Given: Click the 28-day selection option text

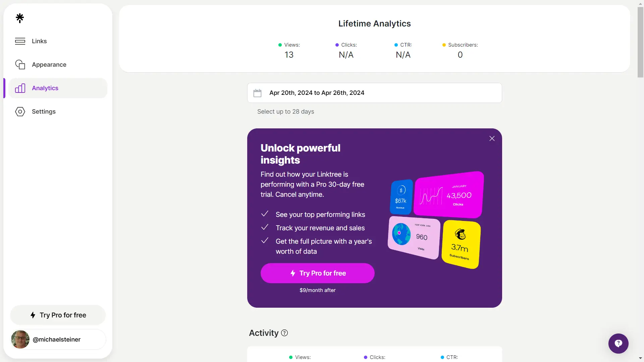Looking at the screenshot, I should point(285,111).
